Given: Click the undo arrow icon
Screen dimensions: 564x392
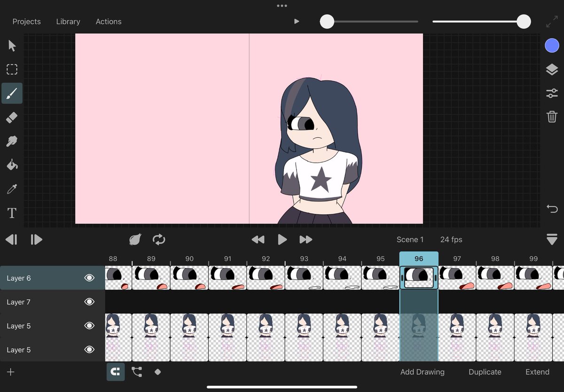Looking at the screenshot, I should tap(552, 209).
